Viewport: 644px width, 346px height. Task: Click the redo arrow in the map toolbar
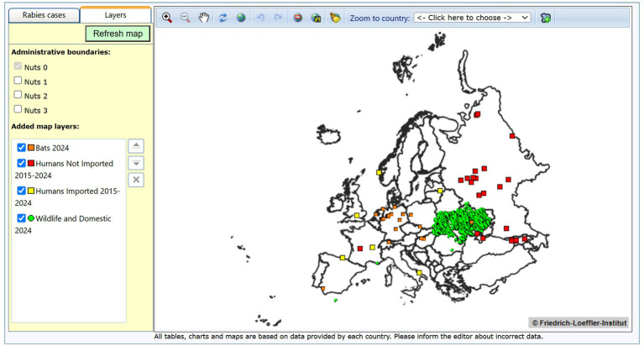click(279, 18)
